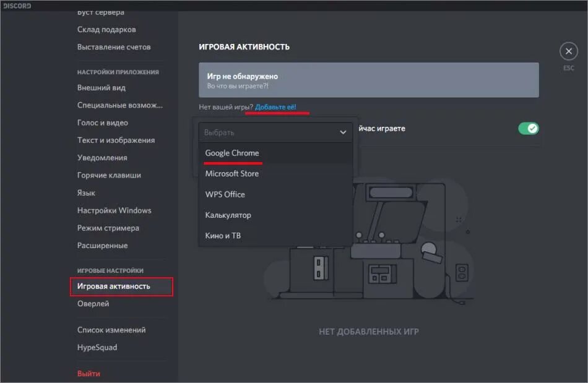Open Оверлей settings
This screenshot has height=383, width=588.
pyautogui.click(x=93, y=304)
